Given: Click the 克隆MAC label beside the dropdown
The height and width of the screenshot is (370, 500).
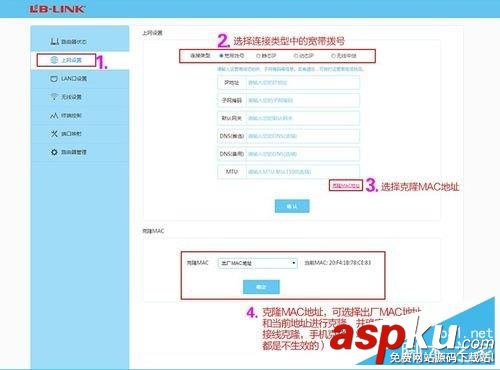Looking at the screenshot, I should [x=197, y=263].
